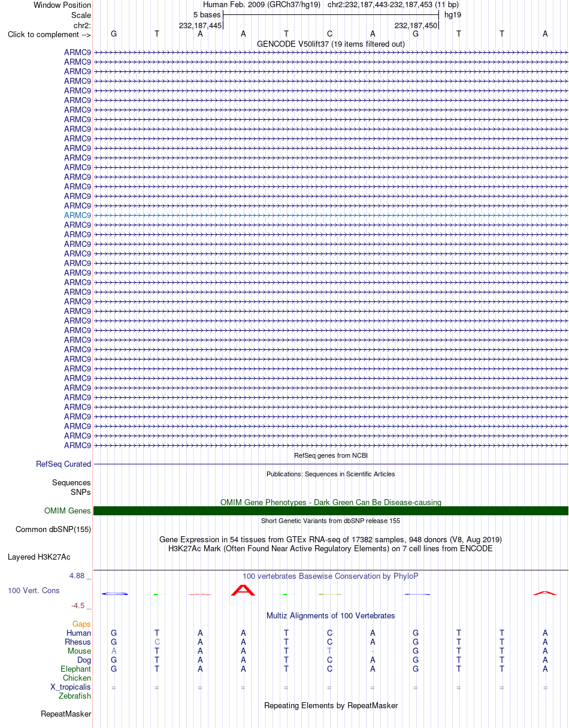Click the 4.88 PhyloP upper scale value
569x728 pixels.
point(77,576)
